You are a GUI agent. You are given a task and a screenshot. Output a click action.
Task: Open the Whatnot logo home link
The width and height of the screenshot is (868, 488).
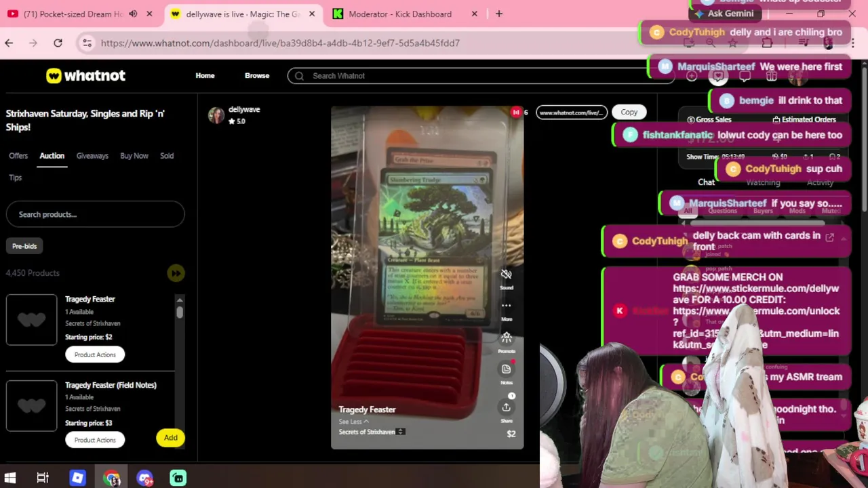click(85, 76)
